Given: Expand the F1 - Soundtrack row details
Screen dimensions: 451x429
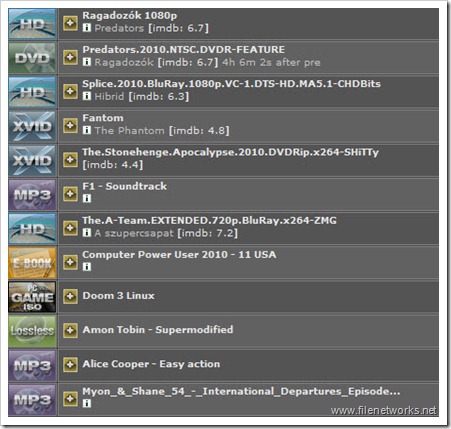Looking at the screenshot, I should [x=70, y=194].
